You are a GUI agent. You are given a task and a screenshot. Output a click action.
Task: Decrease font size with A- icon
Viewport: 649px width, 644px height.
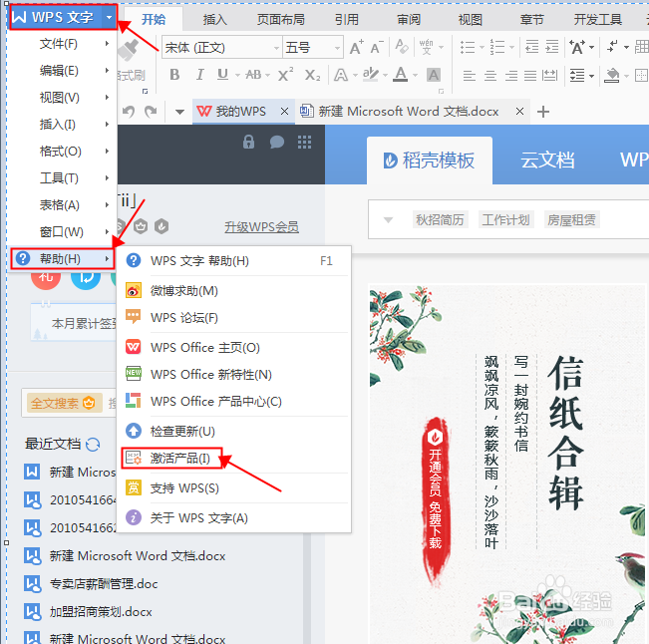(x=377, y=47)
